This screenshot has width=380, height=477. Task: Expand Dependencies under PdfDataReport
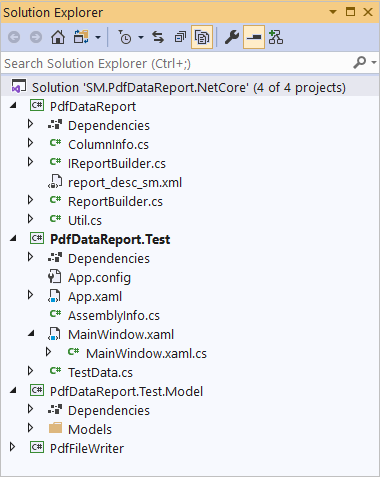tap(30, 124)
